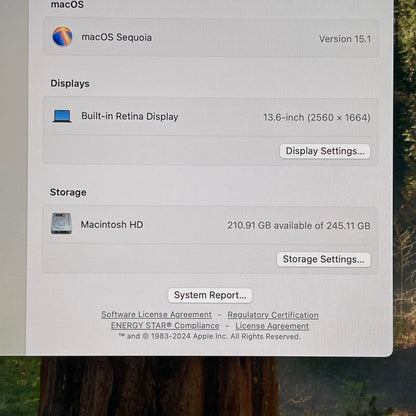
Task: Open the Software License Agreement link
Action: click(x=156, y=315)
